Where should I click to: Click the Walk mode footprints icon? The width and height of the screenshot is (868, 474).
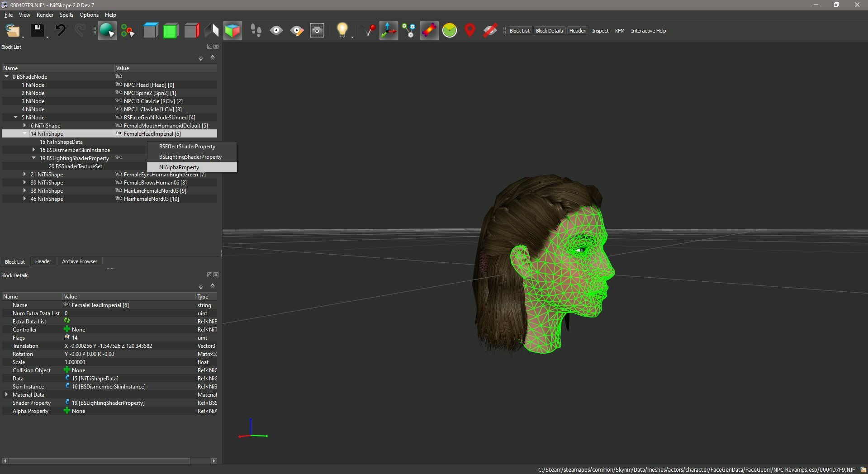click(x=256, y=31)
